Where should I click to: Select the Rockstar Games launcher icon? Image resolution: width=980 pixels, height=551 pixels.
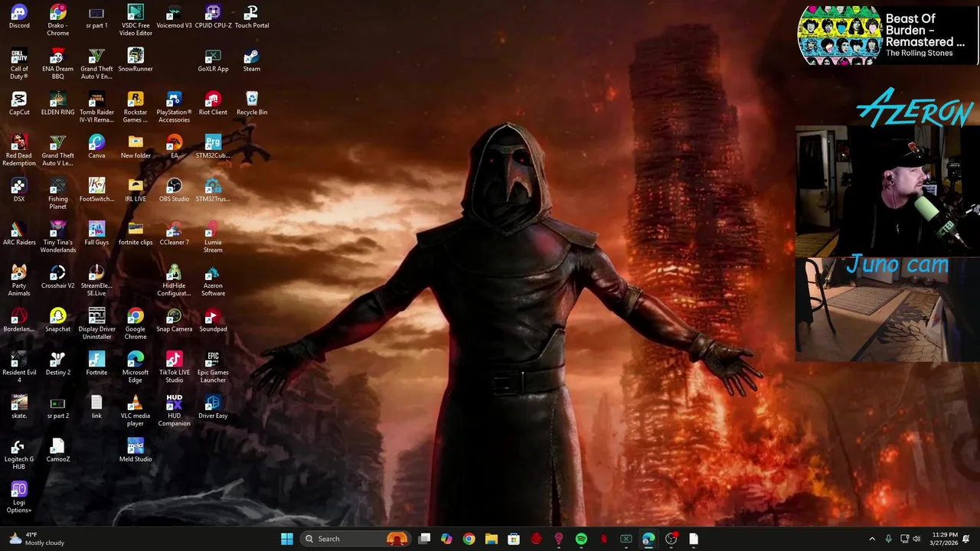pos(136,108)
